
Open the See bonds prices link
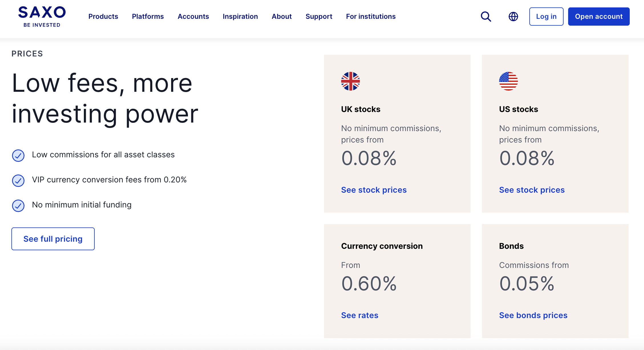(533, 315)
